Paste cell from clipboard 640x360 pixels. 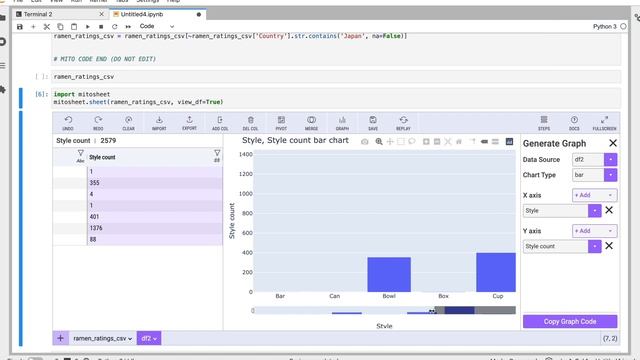tap(74, 27)
